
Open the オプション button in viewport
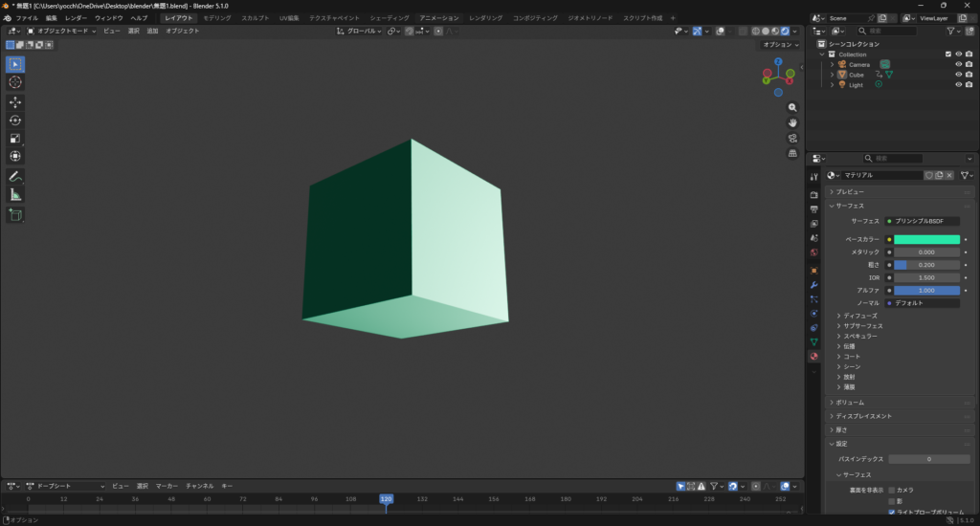(x=778, y=45)
